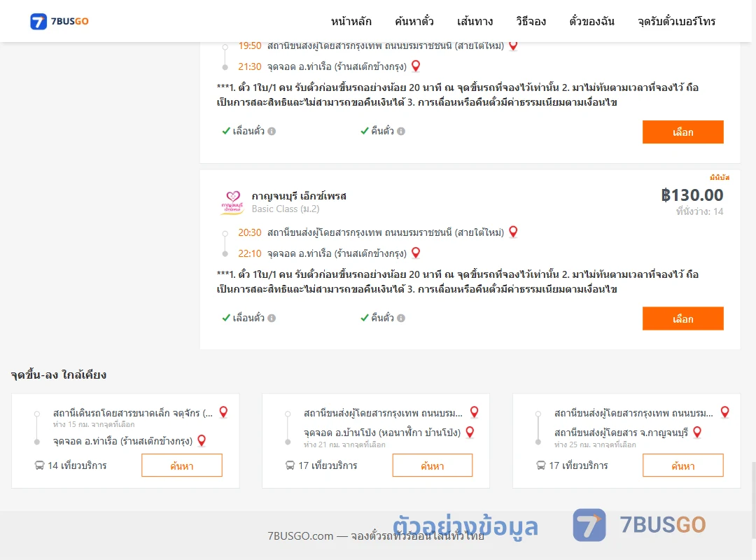
Task: Click map pin beside 22:10 arrival stop
Action: click(416, 253)
